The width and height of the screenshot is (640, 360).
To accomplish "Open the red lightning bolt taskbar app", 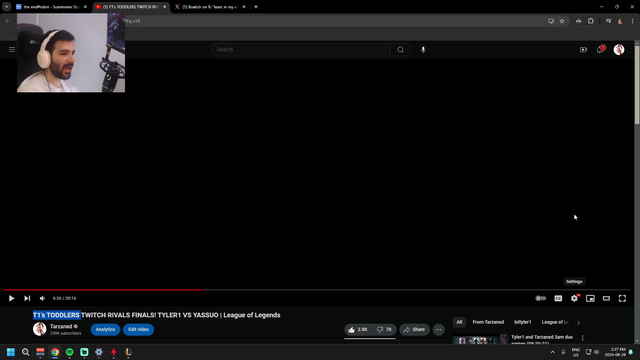I will (113, 352).
